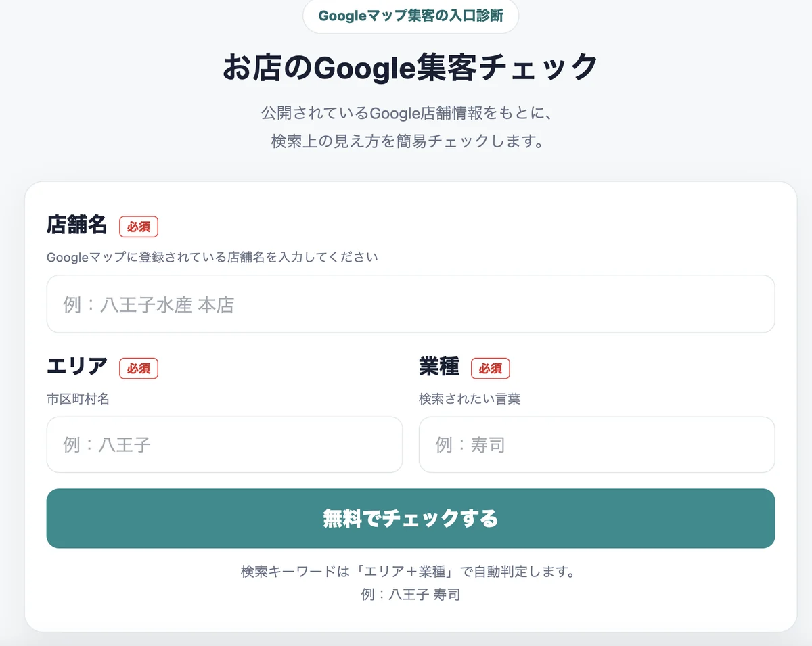Click the hint Googleマップに登録されている店舗名を入力してください
The height and width of the screenshot is (646, 812).
click(212, 258)
